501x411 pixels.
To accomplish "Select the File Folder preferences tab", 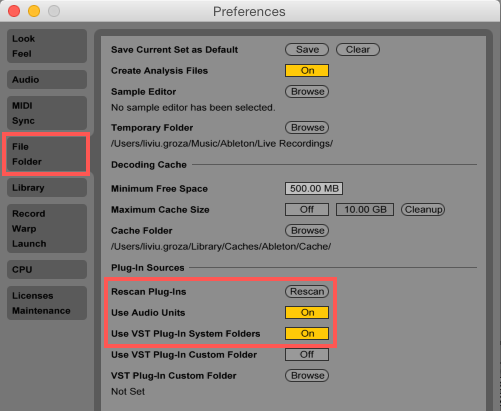I will (47, 154).
